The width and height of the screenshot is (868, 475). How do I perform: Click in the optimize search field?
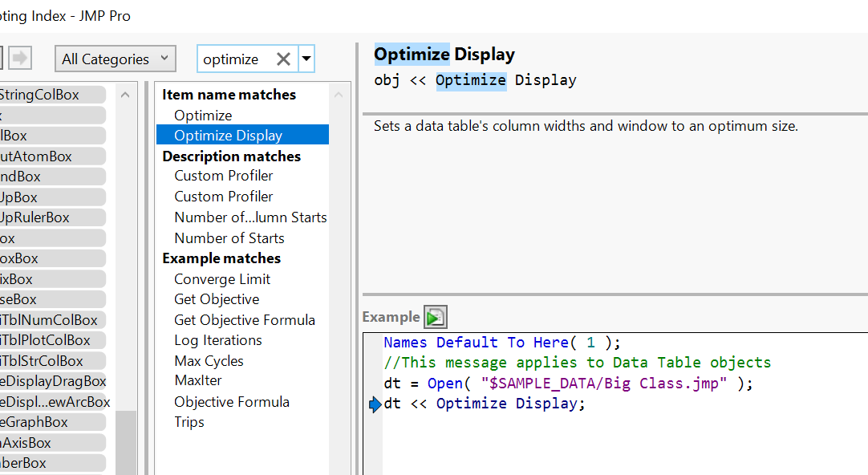(x=235, y=59)
